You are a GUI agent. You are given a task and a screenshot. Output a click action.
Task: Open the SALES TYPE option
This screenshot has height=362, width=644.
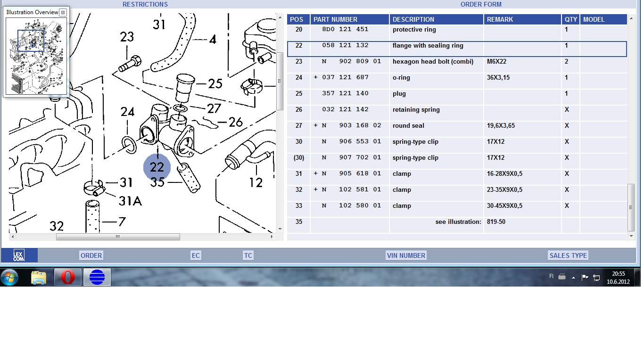568,255
